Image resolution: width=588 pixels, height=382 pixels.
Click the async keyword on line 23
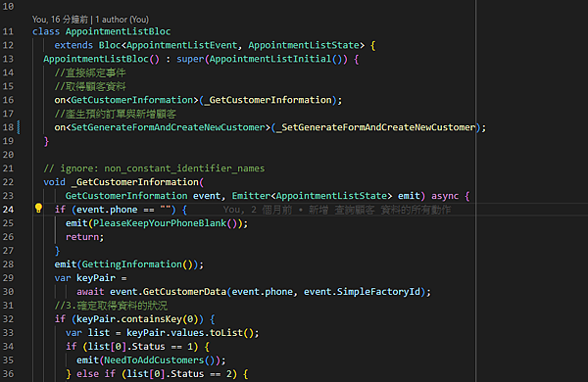[445, 196]
